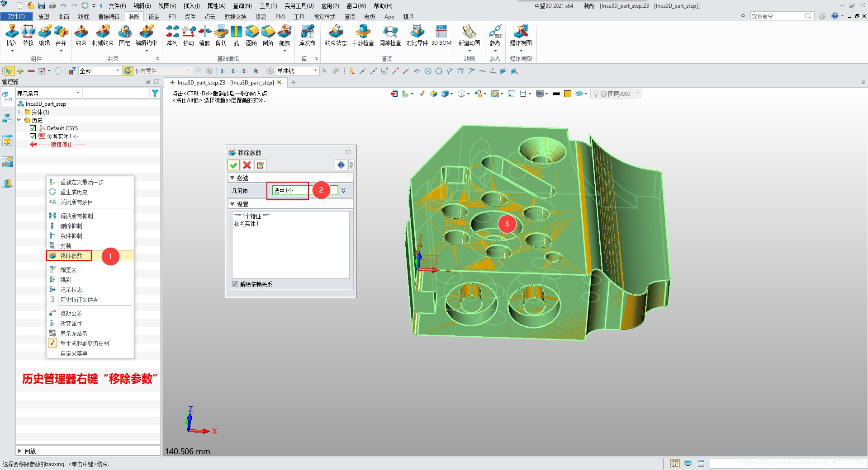The width and height of the screenshot is (868, 470).
Task: Click the 参考 (Reference) ribbon icon
Action: pyautogui.click(x=495, y=35)
